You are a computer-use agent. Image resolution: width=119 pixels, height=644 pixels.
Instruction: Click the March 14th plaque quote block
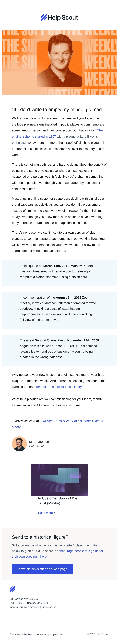59,273
